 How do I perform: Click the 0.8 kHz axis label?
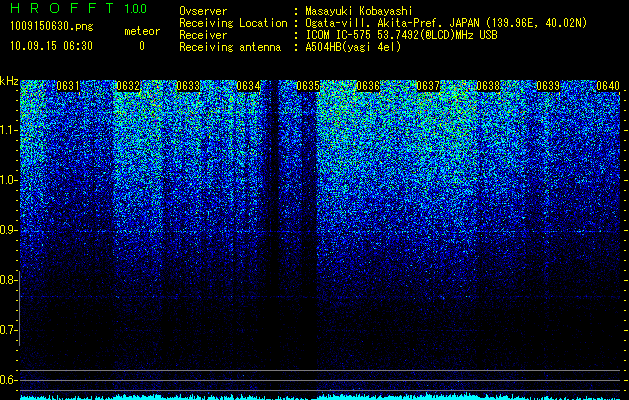click(x=7, y=280)
